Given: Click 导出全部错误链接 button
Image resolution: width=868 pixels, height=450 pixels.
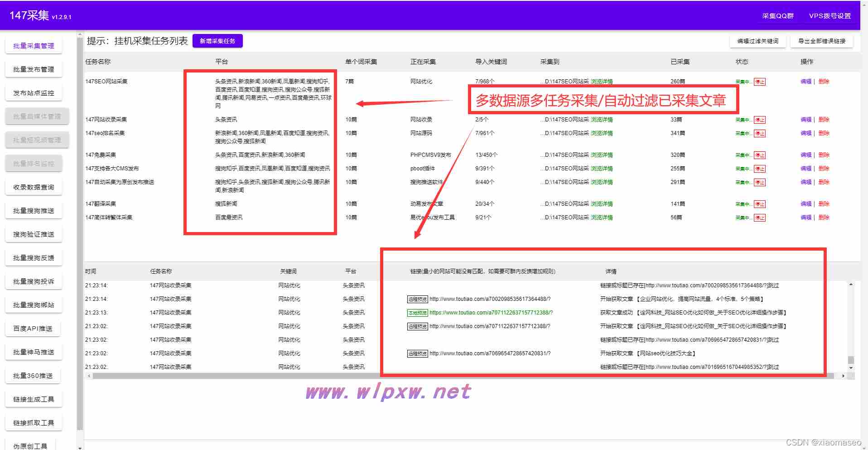Looking at the screenshot, I should point(822,41).
